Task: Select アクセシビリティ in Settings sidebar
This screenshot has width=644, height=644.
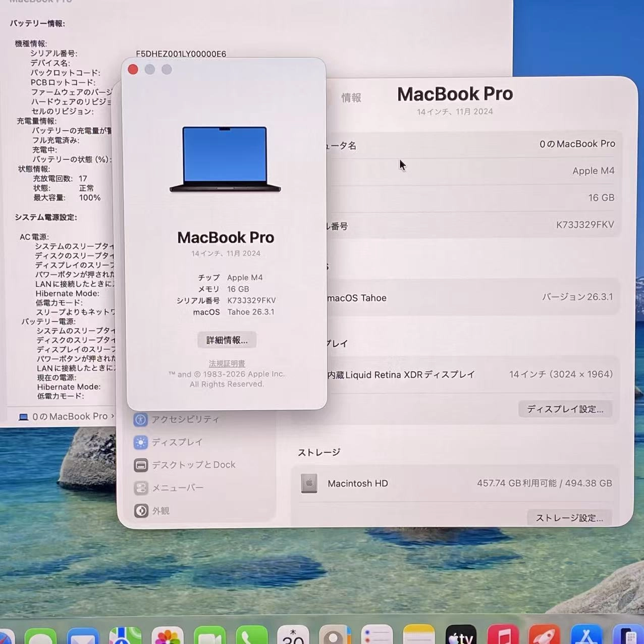Action: 185,419
